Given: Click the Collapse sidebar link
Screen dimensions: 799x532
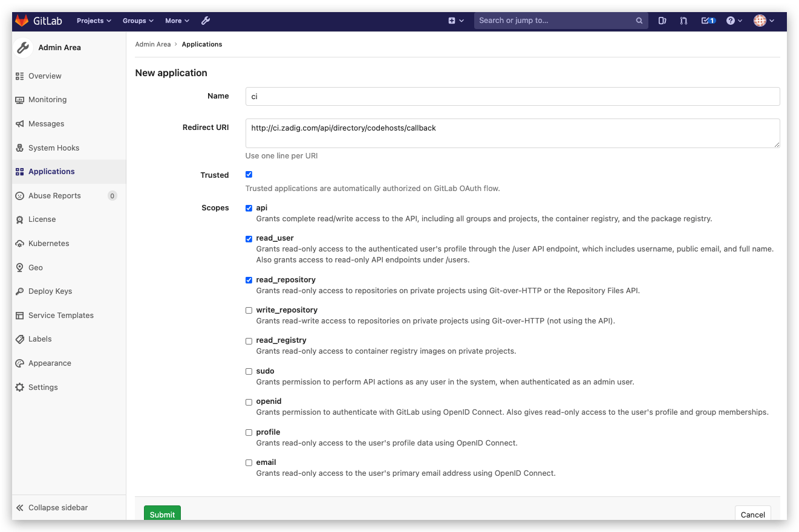Looking at the screenshot, I should coord(58,508).
